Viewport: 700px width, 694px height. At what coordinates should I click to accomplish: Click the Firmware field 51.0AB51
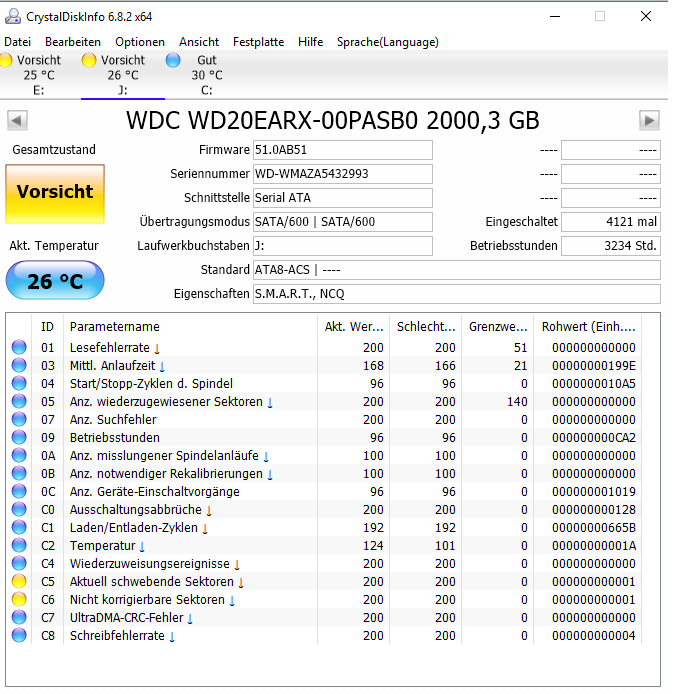pos(343,150)
